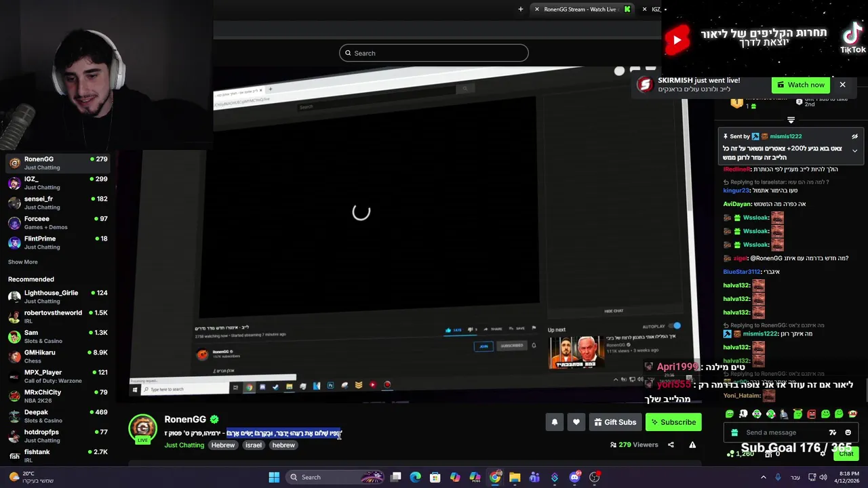
Task: Open Forceee channel in sidebar
Action: (x=58, y=222)
